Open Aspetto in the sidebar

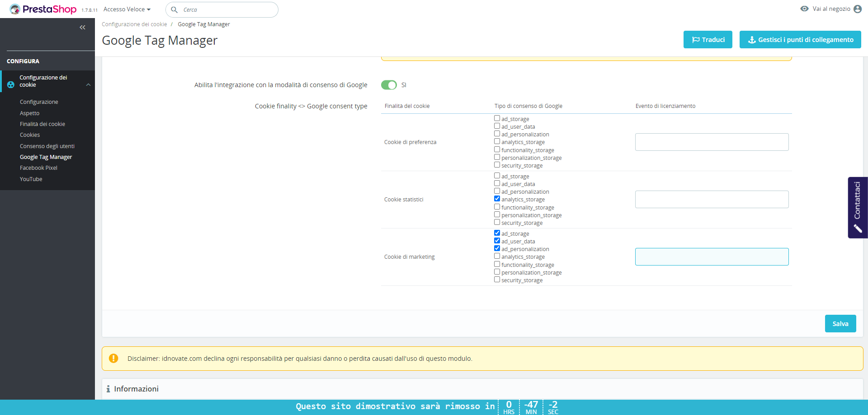pyautogui.click(x=29, y=113)
